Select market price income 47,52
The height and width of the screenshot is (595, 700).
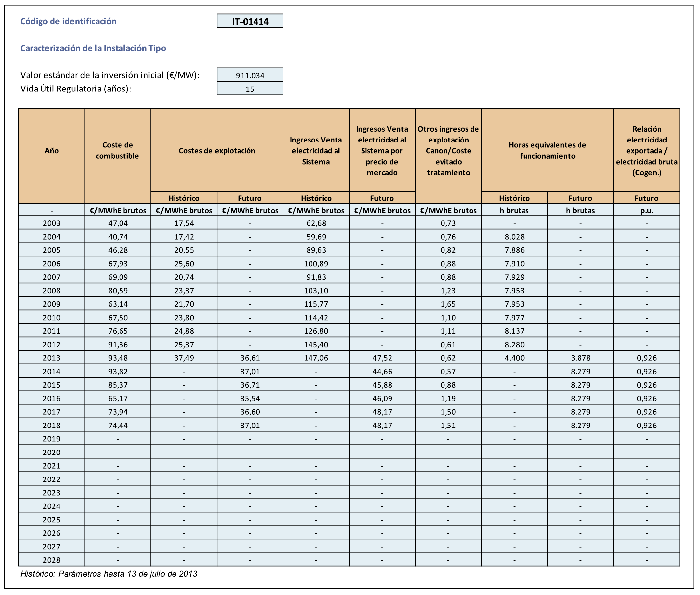pos(382,358)
